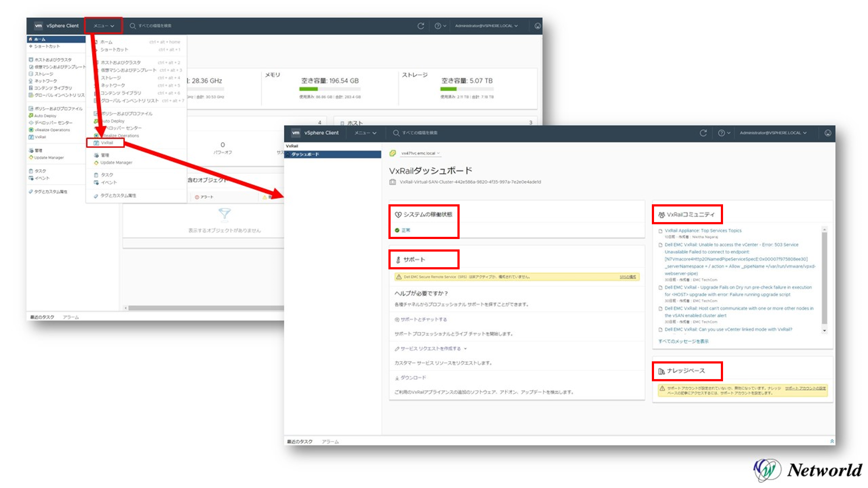Select ダッシュボード in the VxRail sidebar

tap(333, 154)
